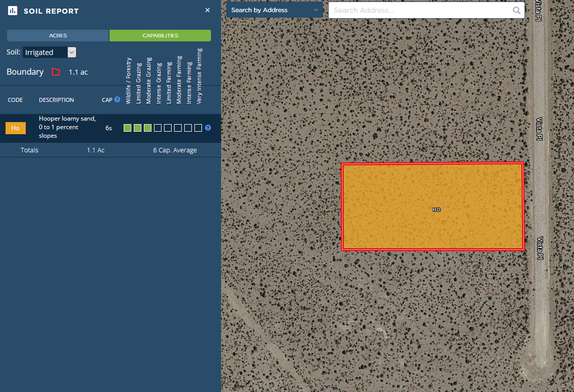Click the HO label on the map parcel
574x392 pixels.
click(x=437, y=209)
